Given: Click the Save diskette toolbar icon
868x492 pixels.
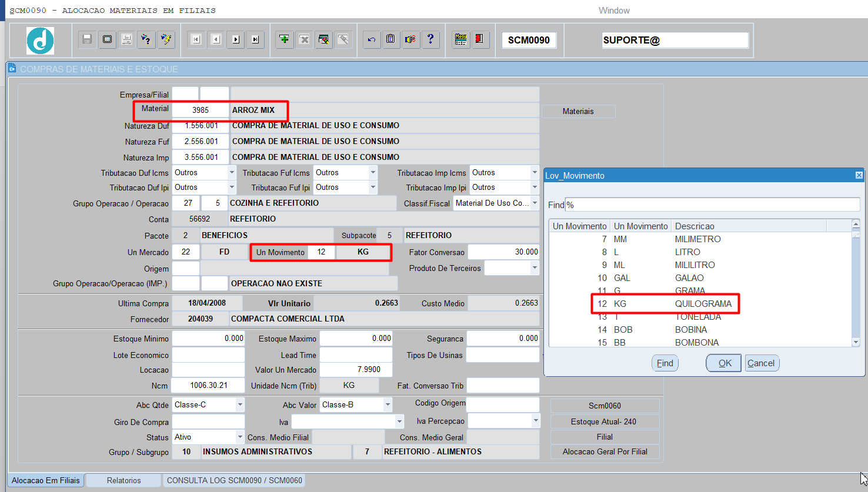Looking at the screenshot, I should (87, 39).
